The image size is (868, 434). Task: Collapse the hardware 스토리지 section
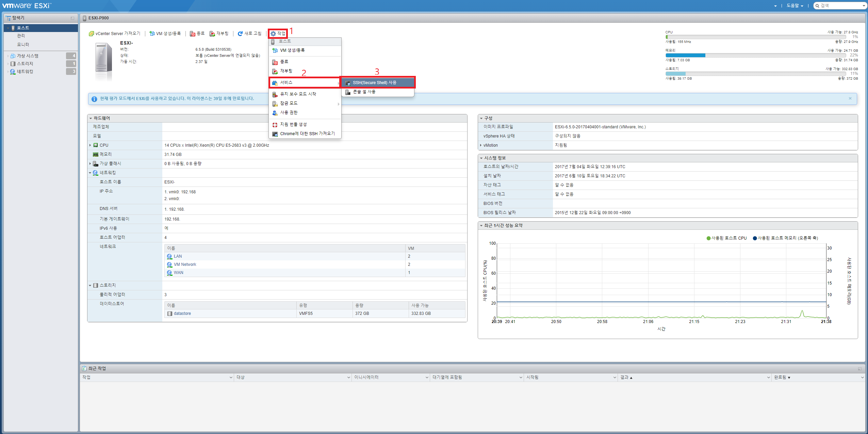point(90,285)
